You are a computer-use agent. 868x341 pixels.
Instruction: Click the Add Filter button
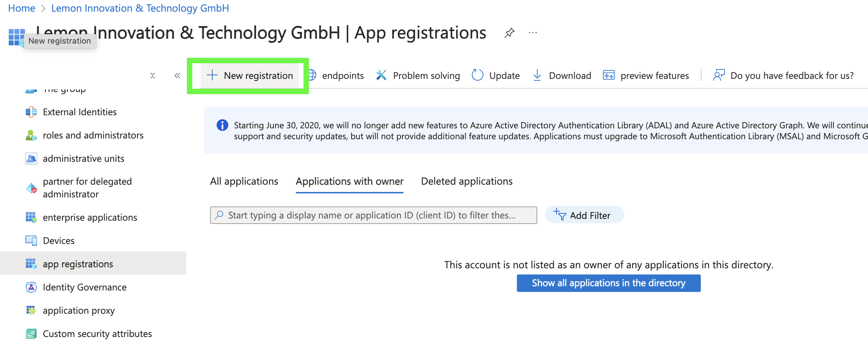[584, 215]
